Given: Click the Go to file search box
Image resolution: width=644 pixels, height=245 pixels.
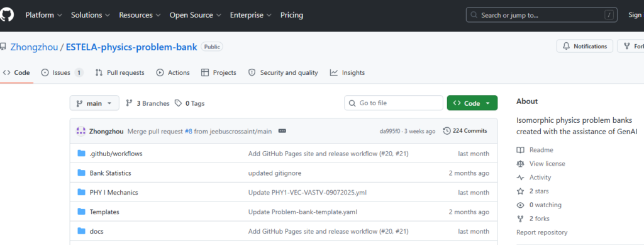Looking at the screenshot, I should (394, 103).
